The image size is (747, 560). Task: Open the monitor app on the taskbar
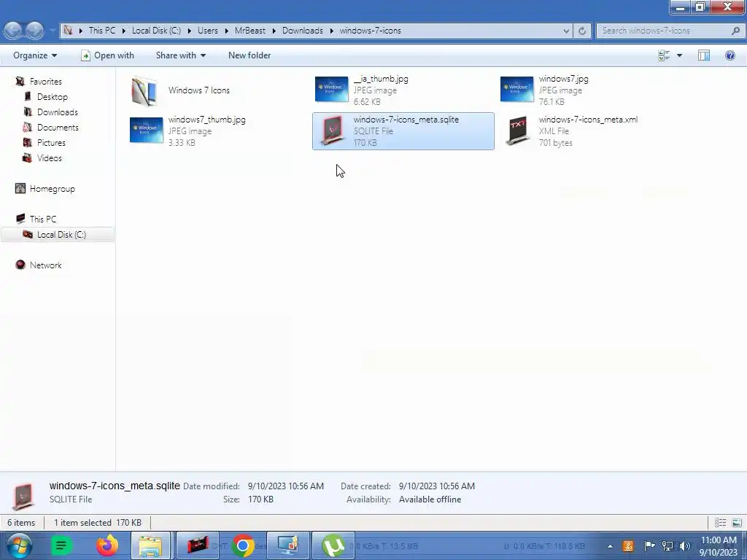pyautogui.click(x=287, y=545)
